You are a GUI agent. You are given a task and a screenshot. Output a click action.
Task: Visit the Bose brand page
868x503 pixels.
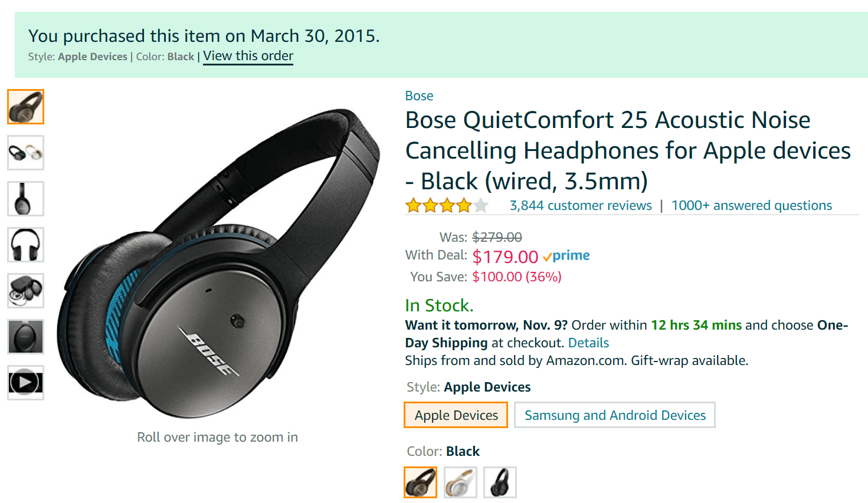pos(418,96)
